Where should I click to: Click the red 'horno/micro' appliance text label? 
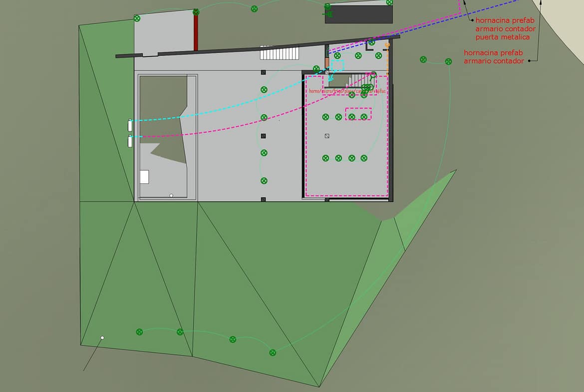click(x=347, y=91)
